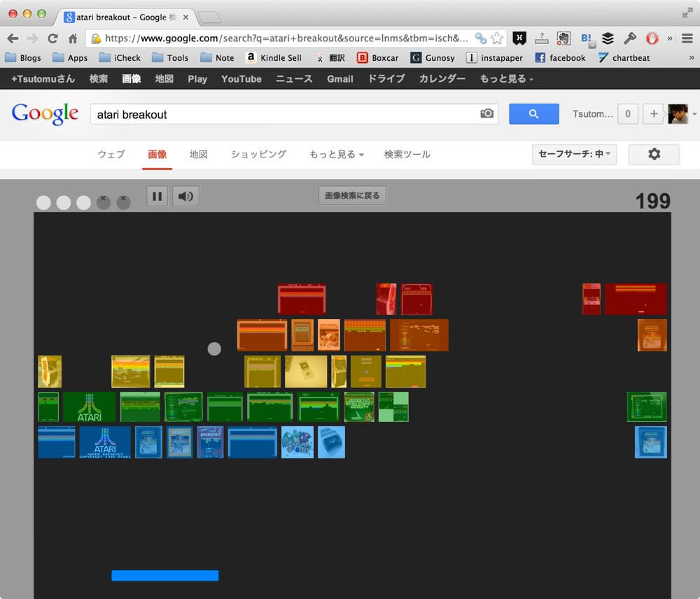This screenshot has height=599, width=700.
Task: Click the camera search-by-image icon
Action: (486, 113)
